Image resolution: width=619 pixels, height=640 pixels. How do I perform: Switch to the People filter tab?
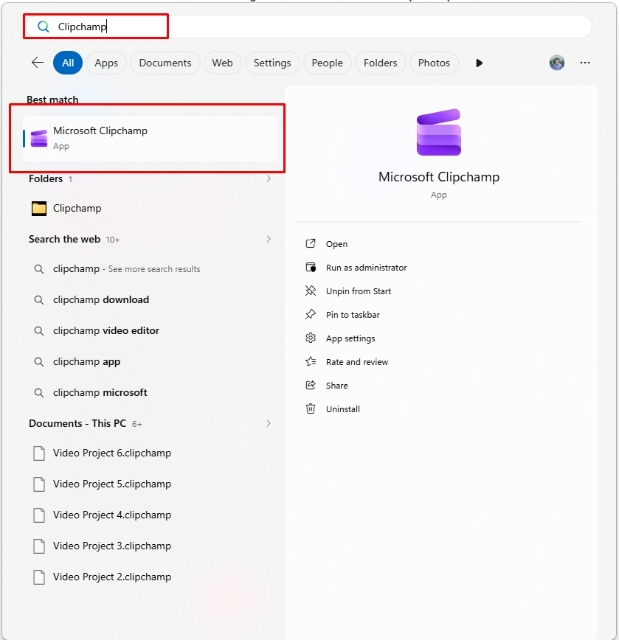click(327, 63)
